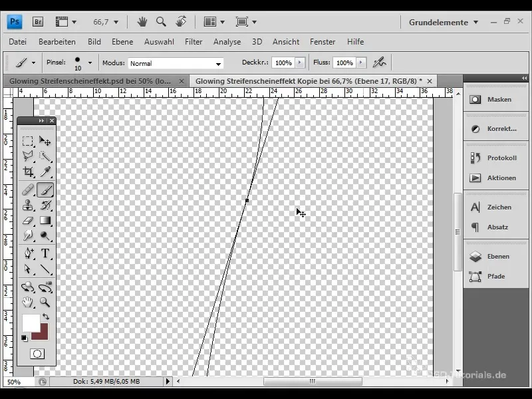Launch Adobe Bridge from the Br icon
532x399 pixels.
pos(38,22)
